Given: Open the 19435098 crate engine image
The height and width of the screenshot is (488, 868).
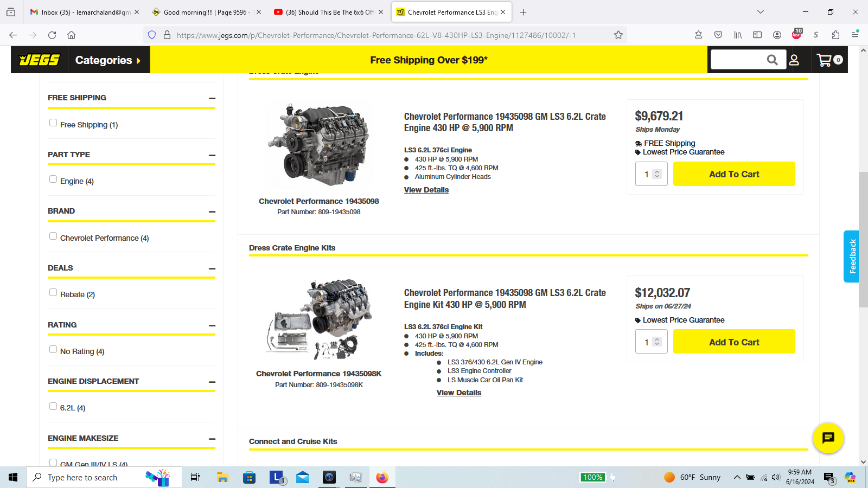Looking at the screenshot, I should (x=319, y=144).
